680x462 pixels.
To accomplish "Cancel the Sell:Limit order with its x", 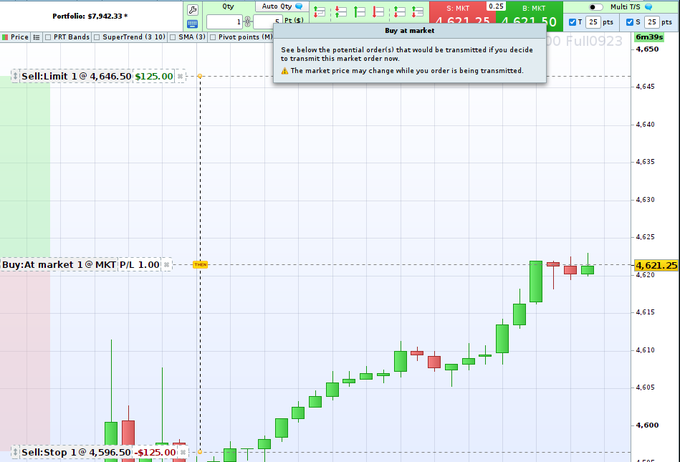I will pyautogui.click(x=180, y=76).
